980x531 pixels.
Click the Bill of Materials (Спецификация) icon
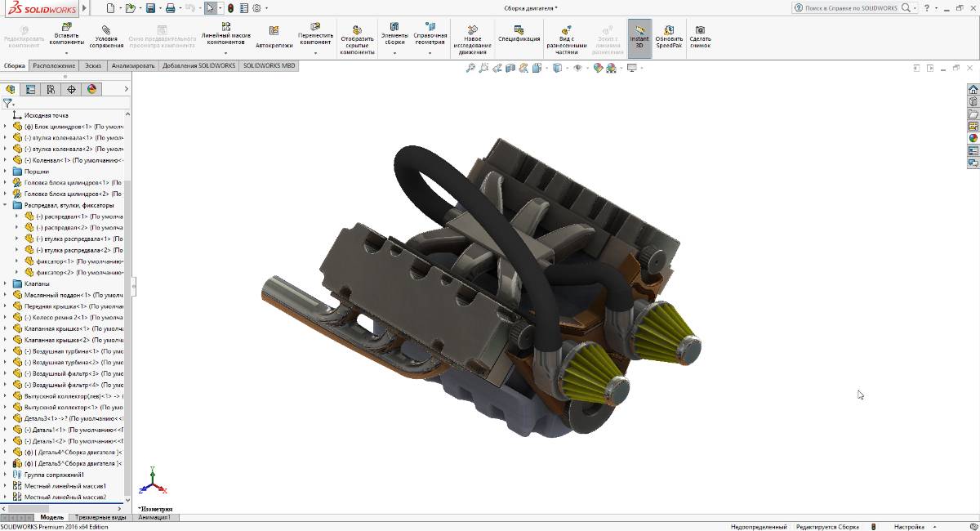(519, 29)
